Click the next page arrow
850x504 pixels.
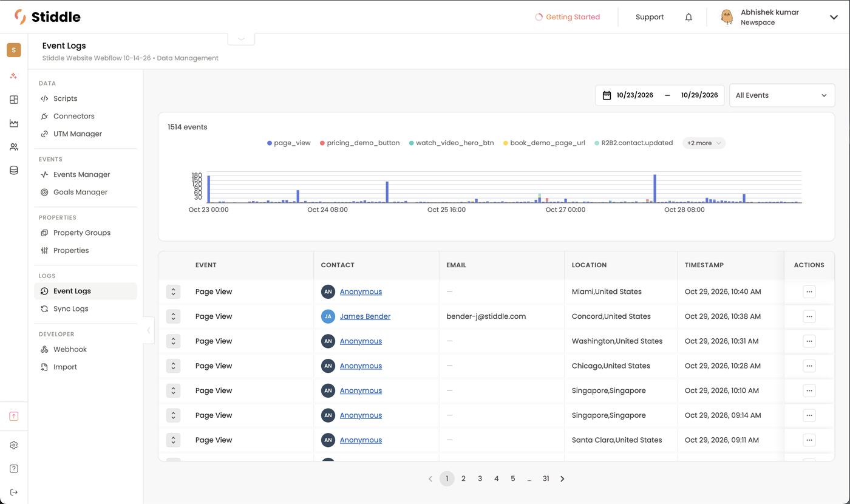click(x=562, y=478)
